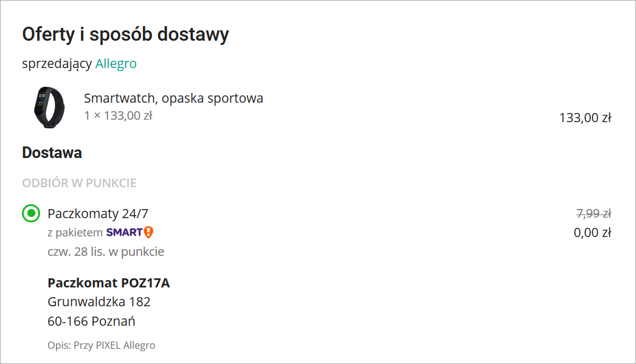This screenshot has height=364, width=636.
Task: Click the 1 × 133,00 zł quantity line
Action: click(118, 115)
